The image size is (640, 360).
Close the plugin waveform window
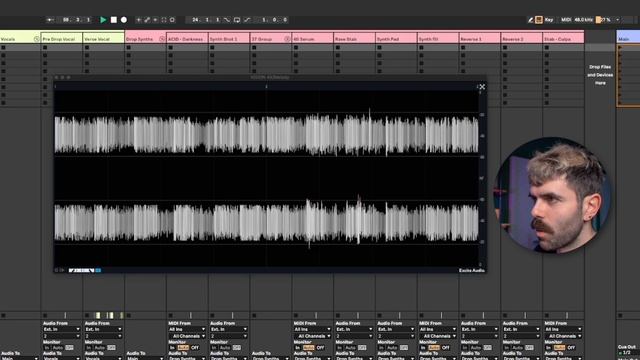tap(482, 87)
